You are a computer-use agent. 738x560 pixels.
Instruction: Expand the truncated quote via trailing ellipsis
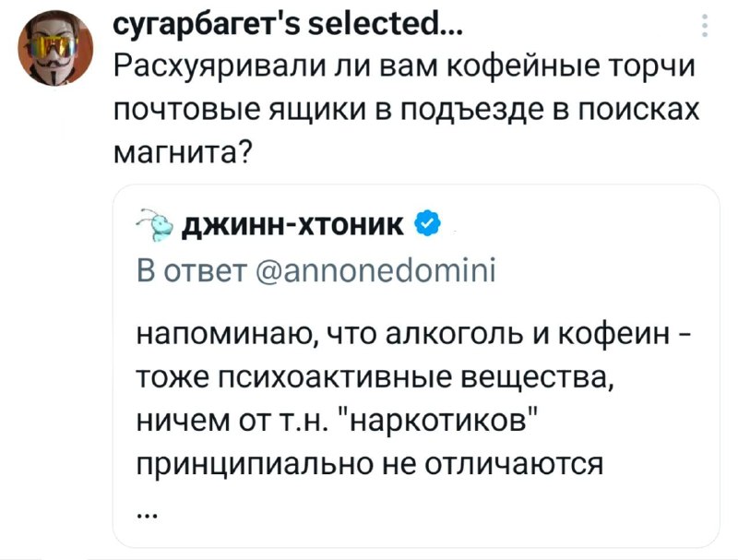149,515
